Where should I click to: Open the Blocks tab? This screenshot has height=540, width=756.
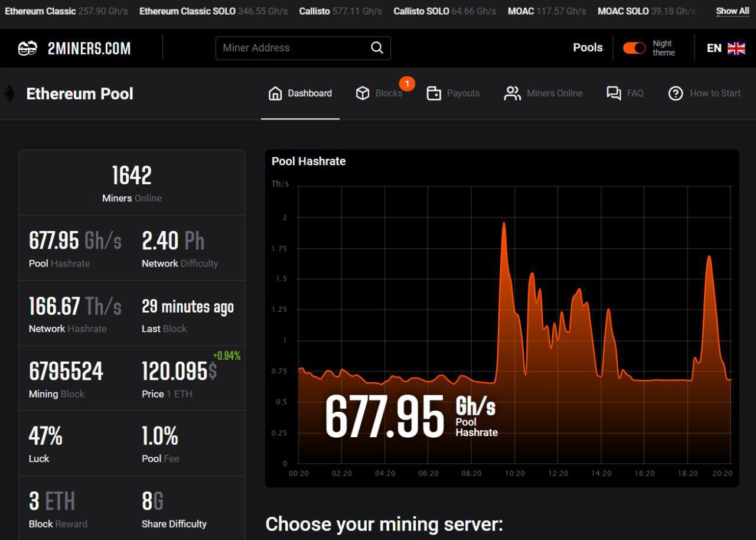(x=379, y=93)
